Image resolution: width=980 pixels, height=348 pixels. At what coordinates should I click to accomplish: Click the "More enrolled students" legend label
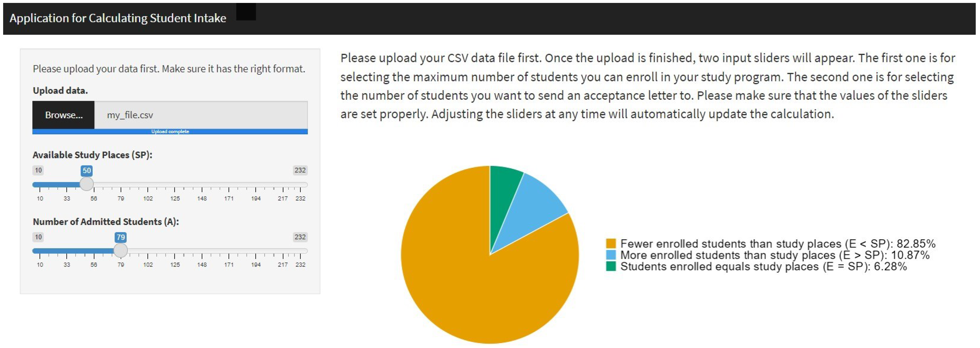[x=775, y=255]
